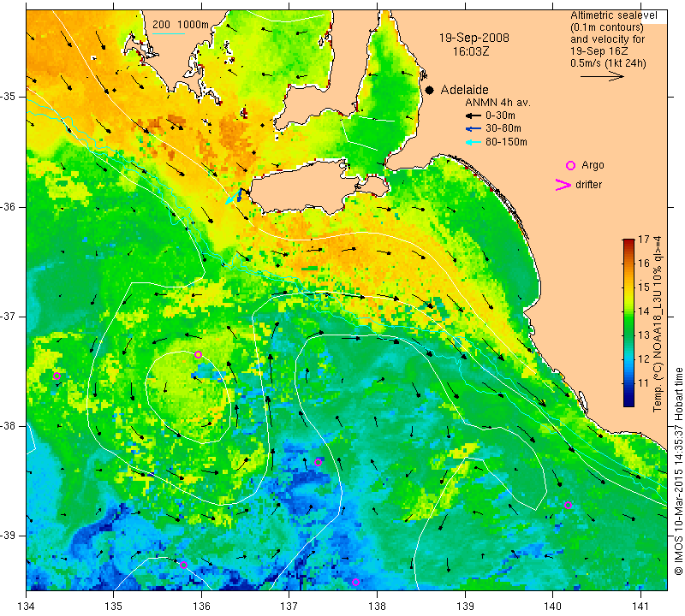
Task: Click the temperature colorbar at 17 degrees
Action: (628, 240)
